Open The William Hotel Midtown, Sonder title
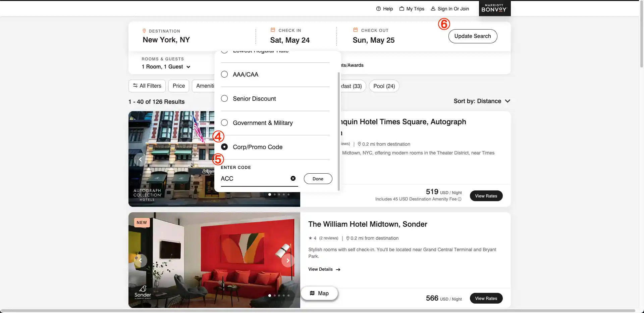This screenshot has width=644, height=313. pos(368,224)
